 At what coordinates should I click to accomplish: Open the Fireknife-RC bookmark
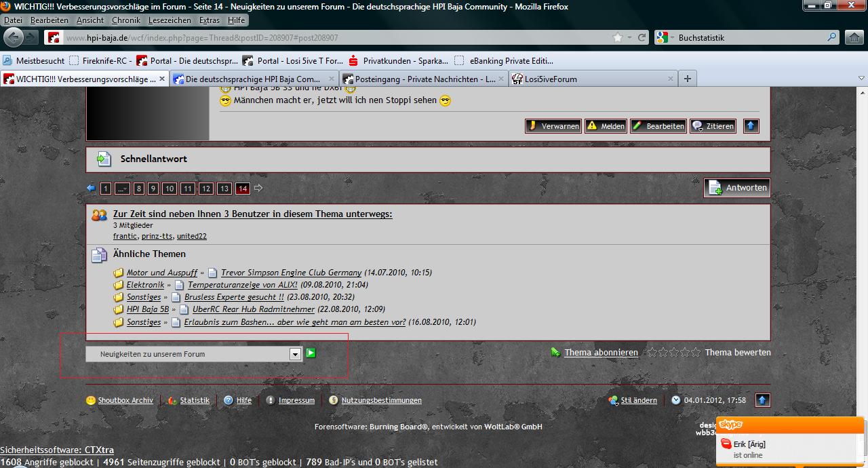(100, 60)
